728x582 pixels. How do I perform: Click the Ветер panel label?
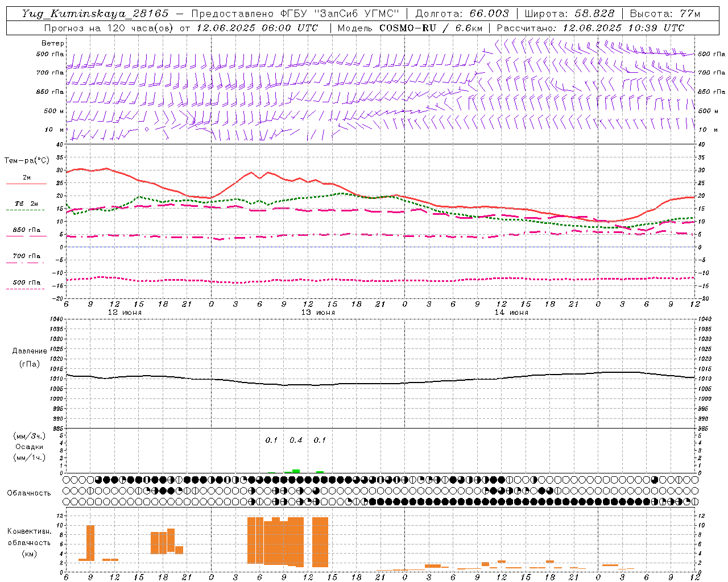[x=53, y=43]
